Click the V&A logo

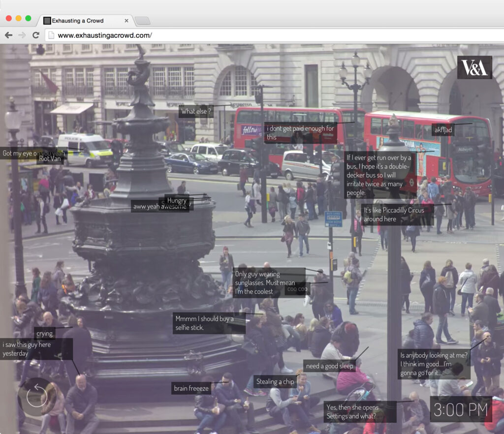pyautogui.click(x=474, y=67)
